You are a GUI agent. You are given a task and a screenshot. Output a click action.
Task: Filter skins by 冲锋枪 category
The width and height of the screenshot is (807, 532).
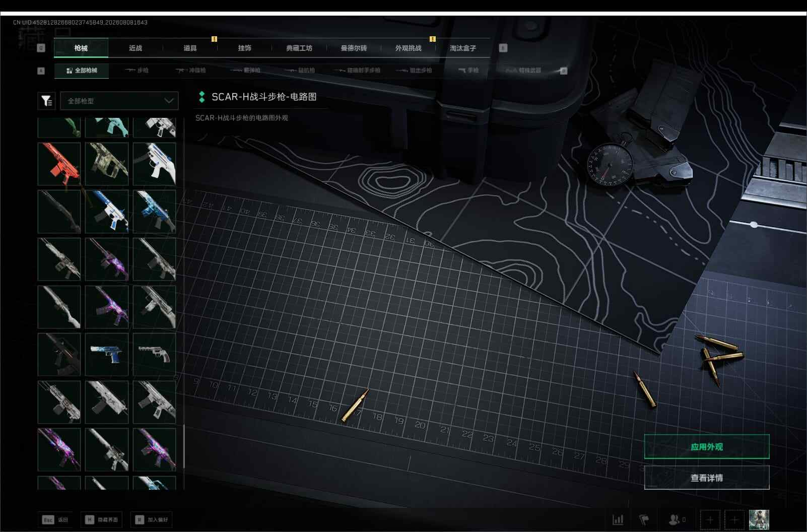click(191, 71)
